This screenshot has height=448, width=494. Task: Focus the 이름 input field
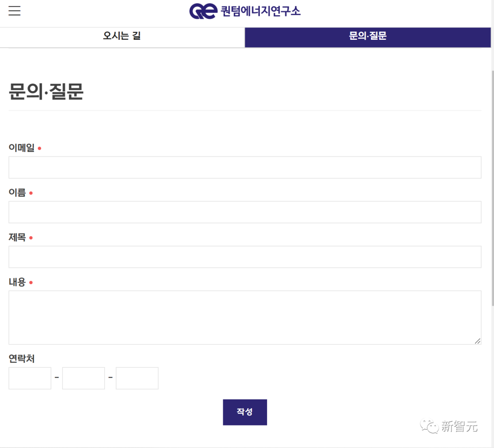pyautogui.click(x=245, y=212)
